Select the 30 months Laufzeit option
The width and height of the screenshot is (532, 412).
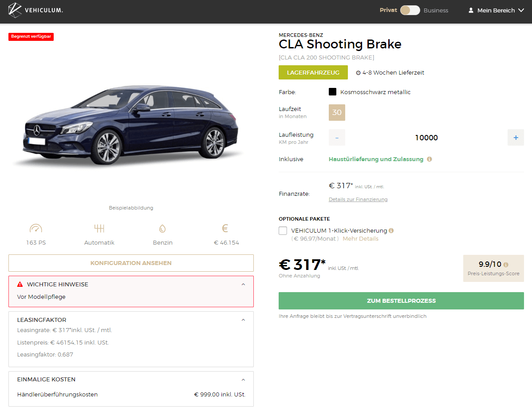click(337, 112)
